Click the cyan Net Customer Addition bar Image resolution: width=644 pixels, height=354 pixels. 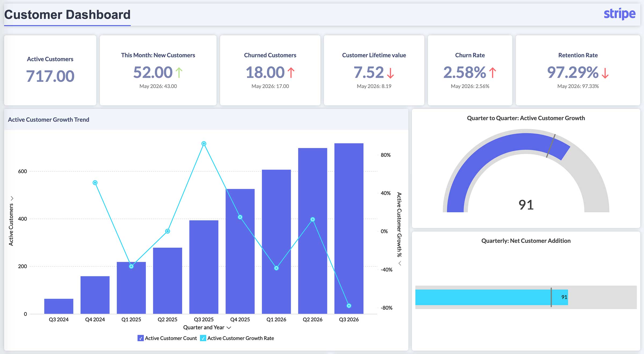coord(492,297)
